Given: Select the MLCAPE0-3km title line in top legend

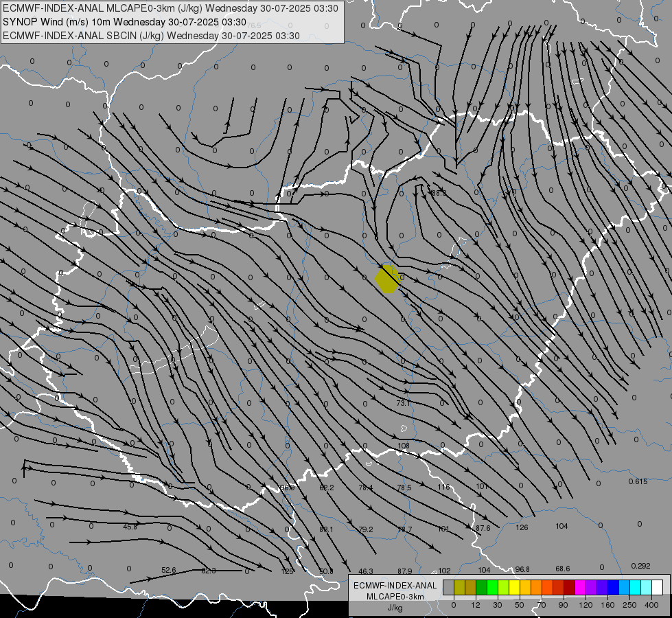Looking at the screenshot, I should tap(170, 8).
